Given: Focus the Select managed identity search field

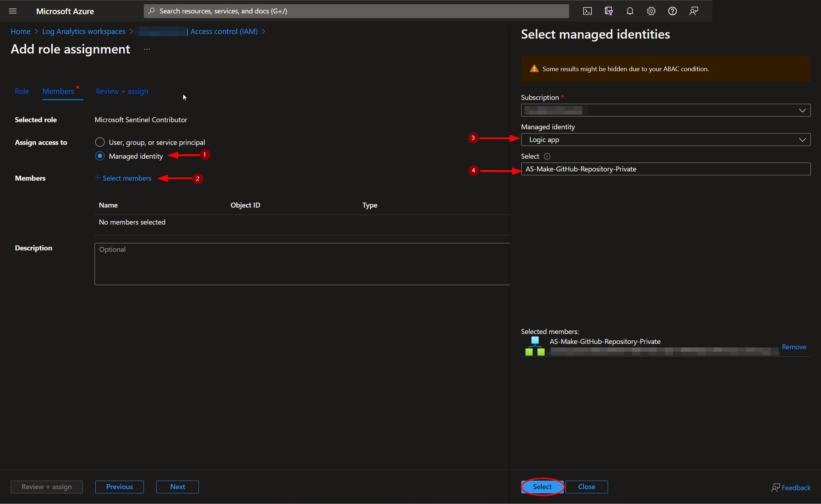Looking at the screenshot, I should (x=665, y=169).
